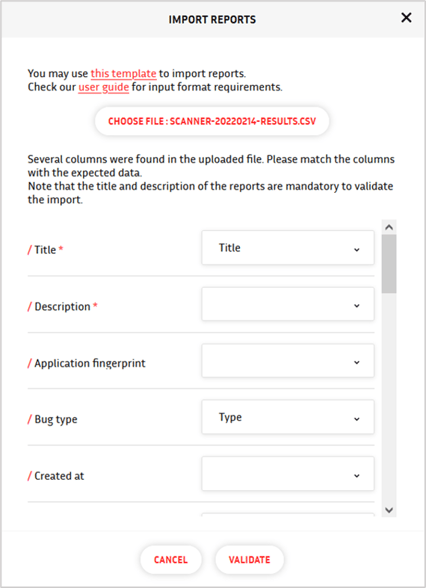This screenshot has height=588, width=426.
Task: Click the scrollbar thumb in mapping list
Action: click(389, 264)
